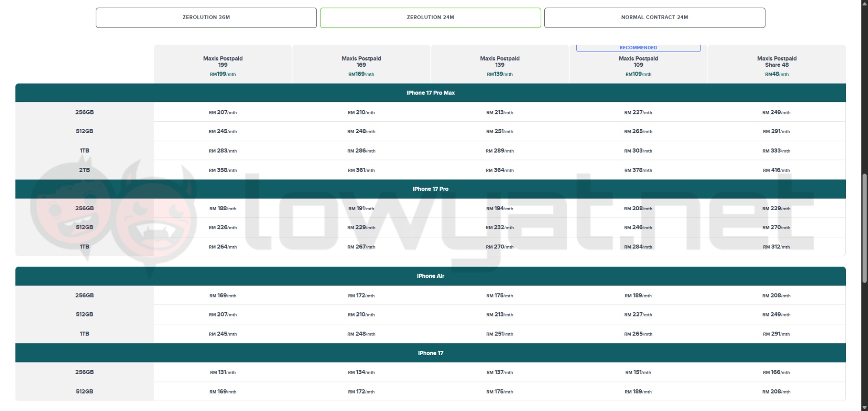Click RM 151/mth for iPhone 17 256GB
This screenshot has height=411, width=868.
pos(638,372)
